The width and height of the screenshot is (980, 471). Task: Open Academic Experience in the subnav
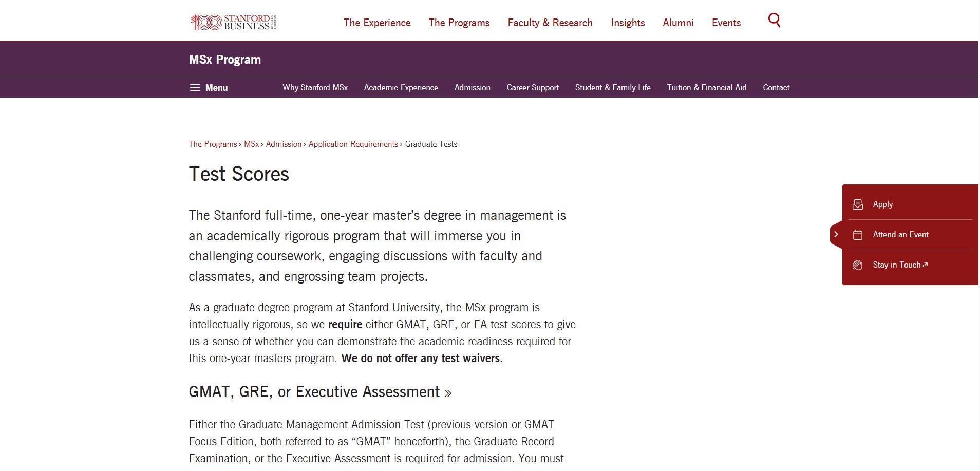[x=401, y=88]
